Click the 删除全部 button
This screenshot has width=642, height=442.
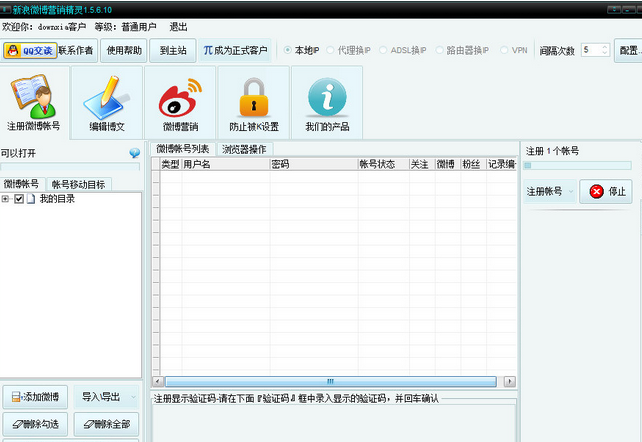point(106,424)
